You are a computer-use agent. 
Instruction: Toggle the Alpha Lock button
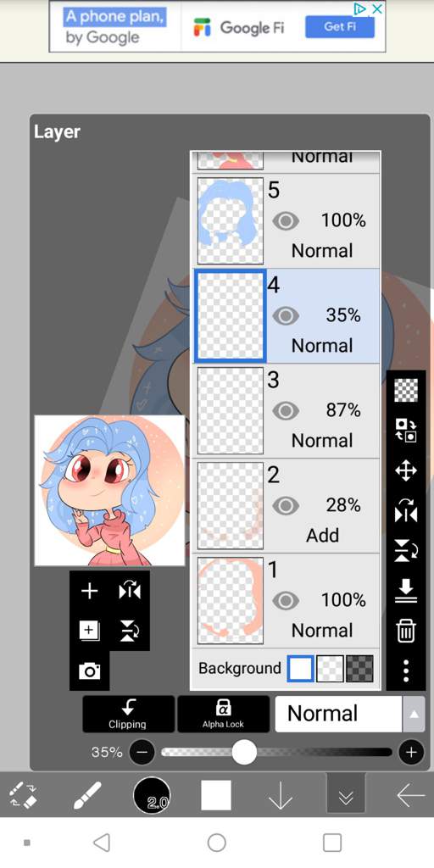(223, 714)
